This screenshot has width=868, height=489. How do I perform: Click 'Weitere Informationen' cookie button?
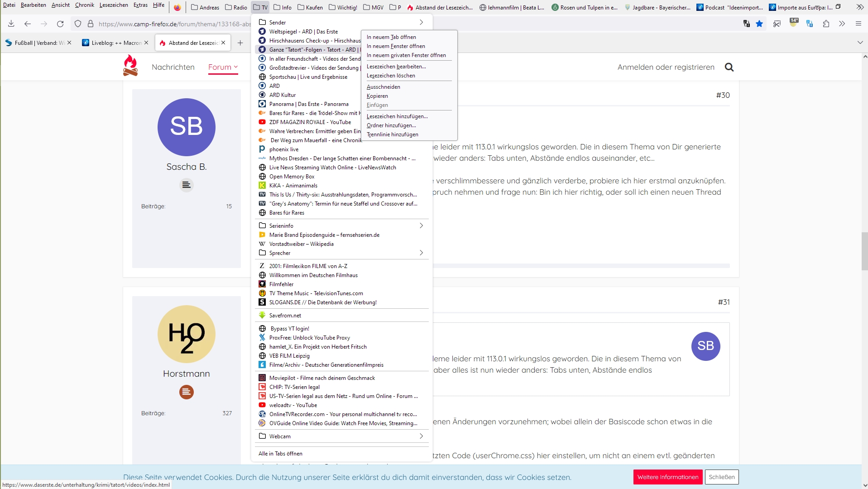tap(668, 477)
